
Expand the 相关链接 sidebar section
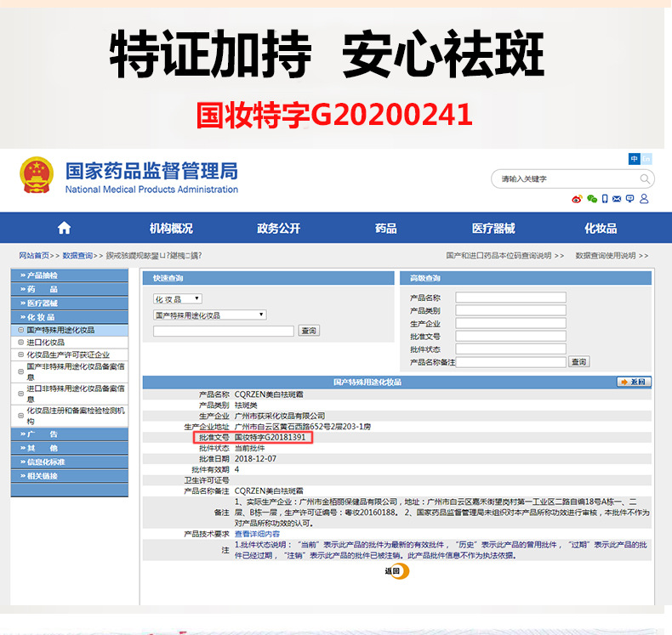tap(70, 476)
